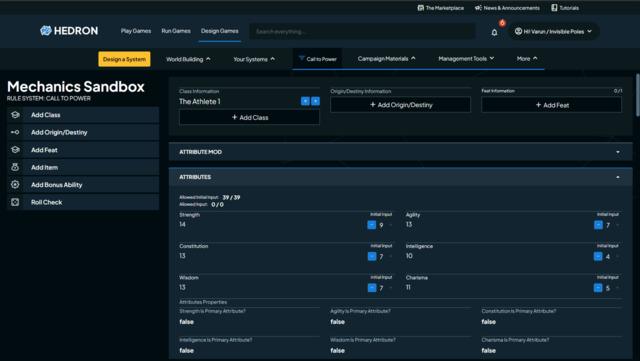Select Roll Check in the sidebar
640x361 pixels.
pyautogui.click(x=83, y=202)
